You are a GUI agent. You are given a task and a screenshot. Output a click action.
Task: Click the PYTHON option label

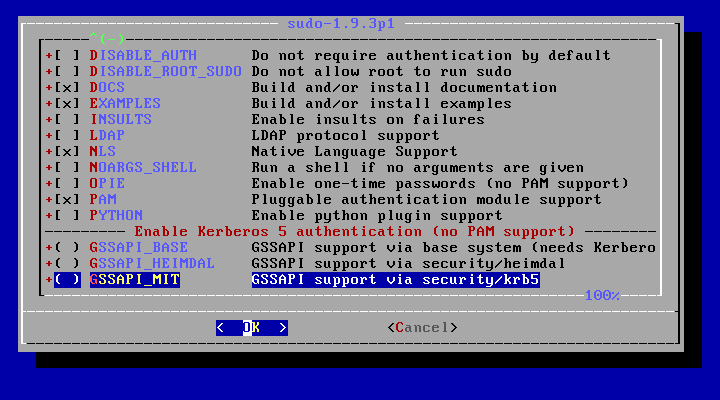pyautogui.click(x=116, y=215)
